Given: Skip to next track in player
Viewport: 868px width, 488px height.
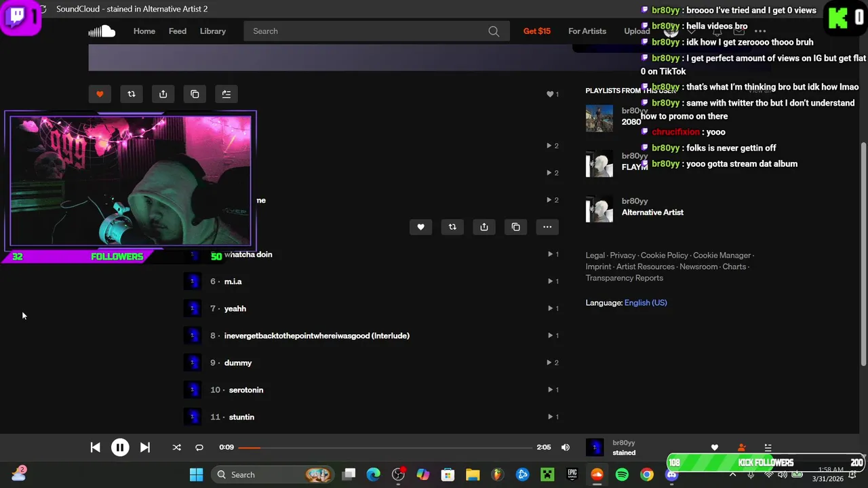Looking at the screenshot, I should pos(145,447).
